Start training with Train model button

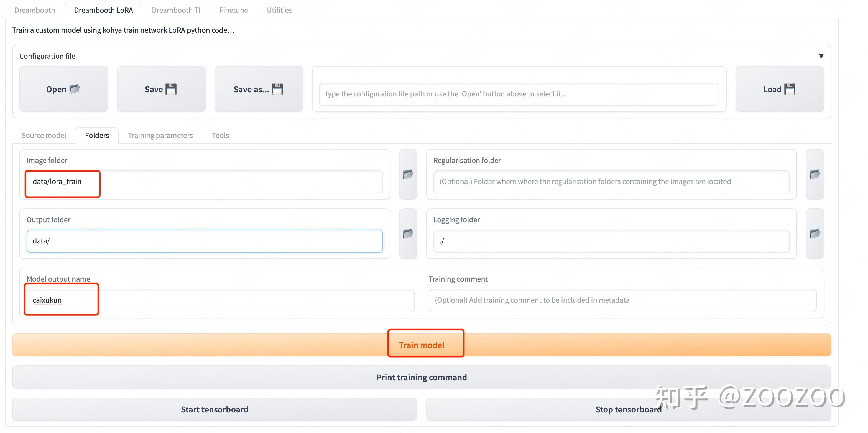point(422,345)
